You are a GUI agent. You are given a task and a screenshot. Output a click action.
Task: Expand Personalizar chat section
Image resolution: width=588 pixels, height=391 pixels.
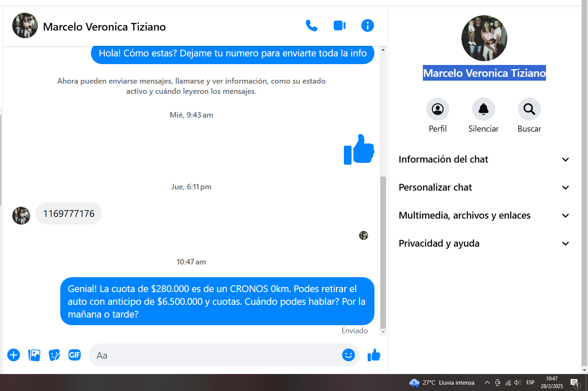(484, 188)
